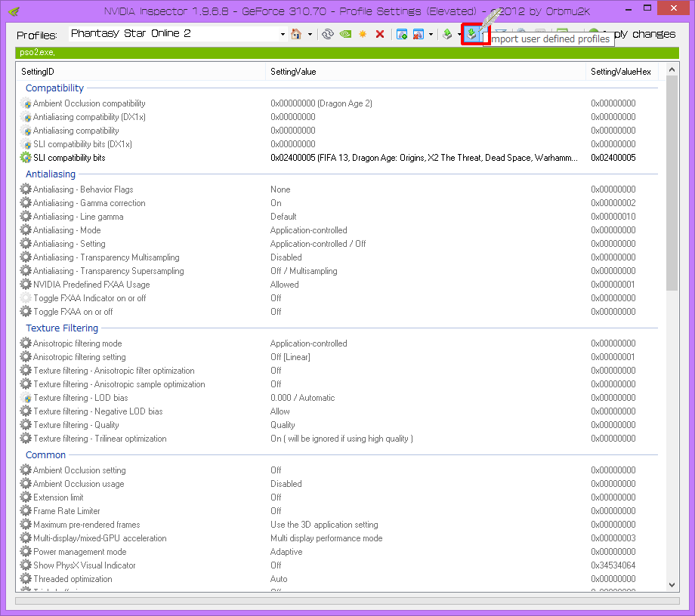Click gear icon for Anisotropic filtering mode
Screen dimensions: 695x616
tap(26, 343)
